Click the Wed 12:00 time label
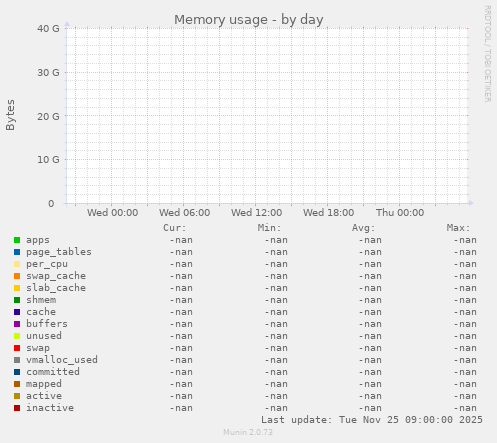Screen dimensions: 497x443 (x=257, y=213)
